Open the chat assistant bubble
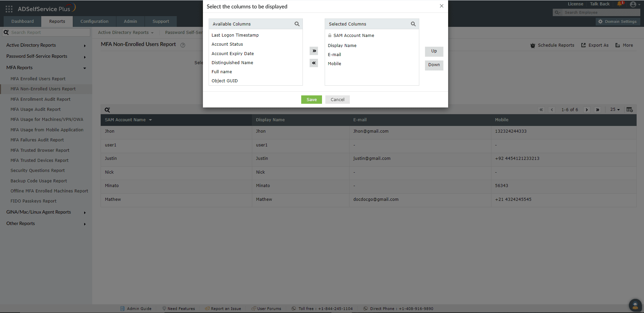The height and width of the screenshot is (313, 644). tap(635, 305)
